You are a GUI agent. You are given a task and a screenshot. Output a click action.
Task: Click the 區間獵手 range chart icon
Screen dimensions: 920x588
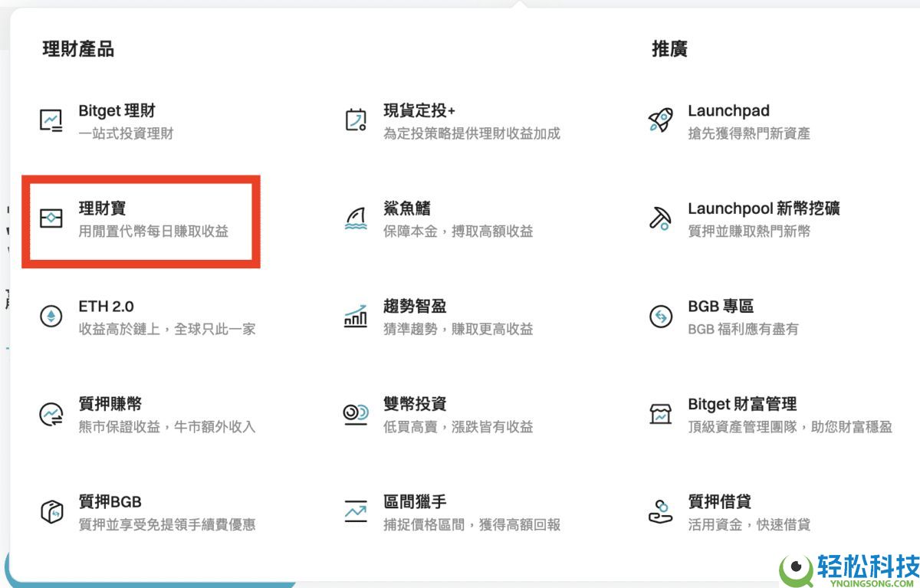354,512
